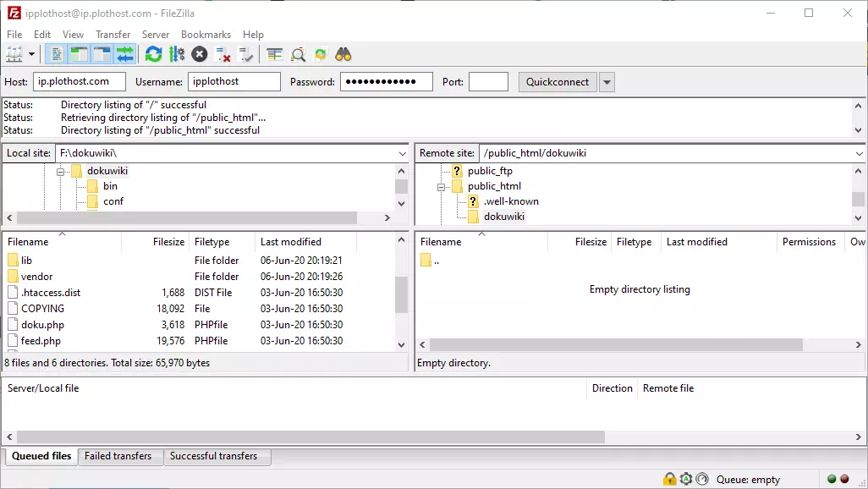This screenshot has height=489, width=868.
Task: Select the bin folder in local tree
Action: click(110, 186)
